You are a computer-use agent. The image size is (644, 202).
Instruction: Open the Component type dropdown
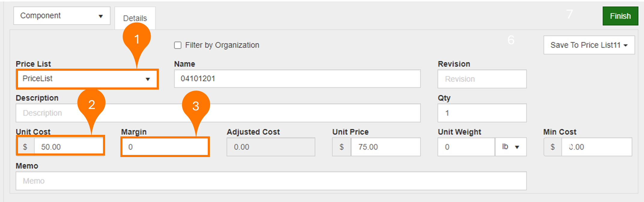click(x=62, y=16)
